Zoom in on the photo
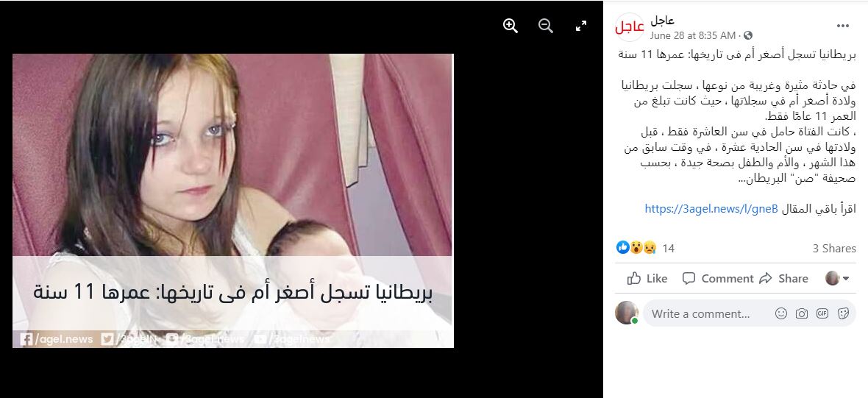This screenshot has height=398, width=868. (x=510, y=26)
